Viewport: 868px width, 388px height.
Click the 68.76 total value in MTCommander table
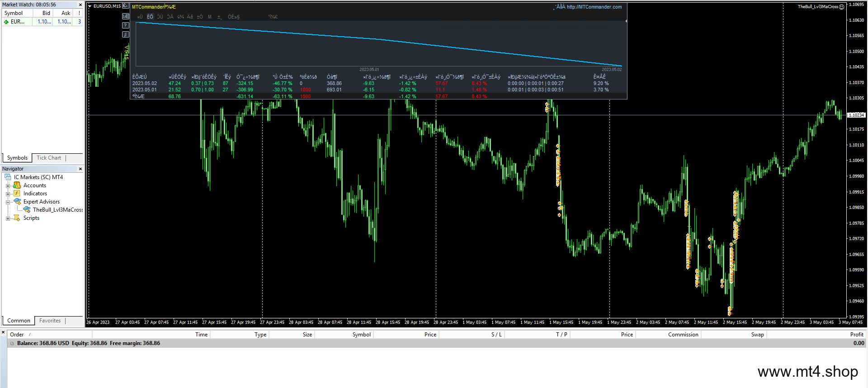pos(175,96)
